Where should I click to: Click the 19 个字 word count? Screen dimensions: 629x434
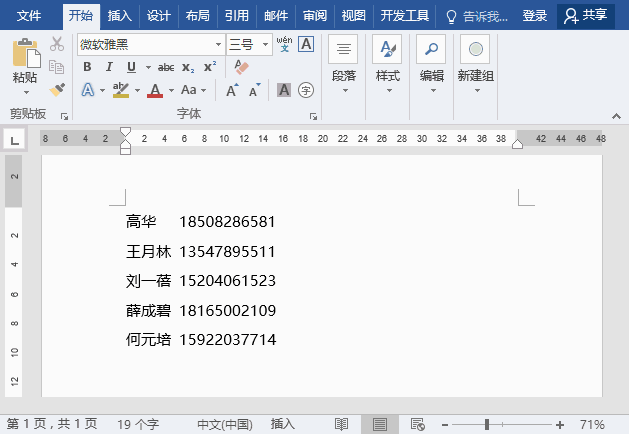(x=138, y=424)
